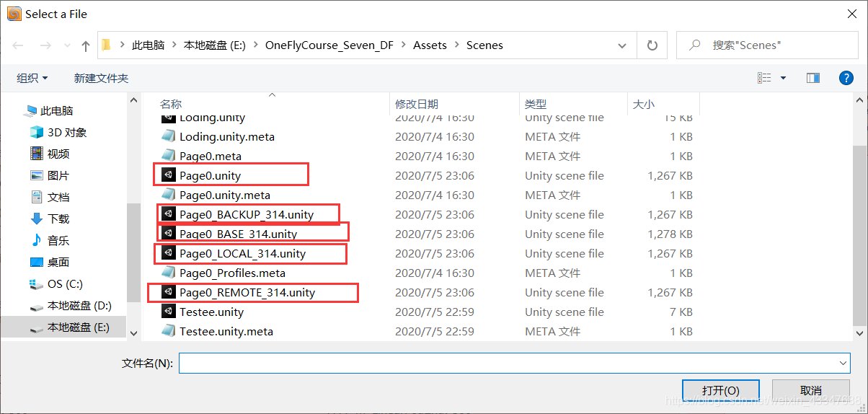
Task: Click the file icon of Loding.unity.meta
Action: (168, 136)
